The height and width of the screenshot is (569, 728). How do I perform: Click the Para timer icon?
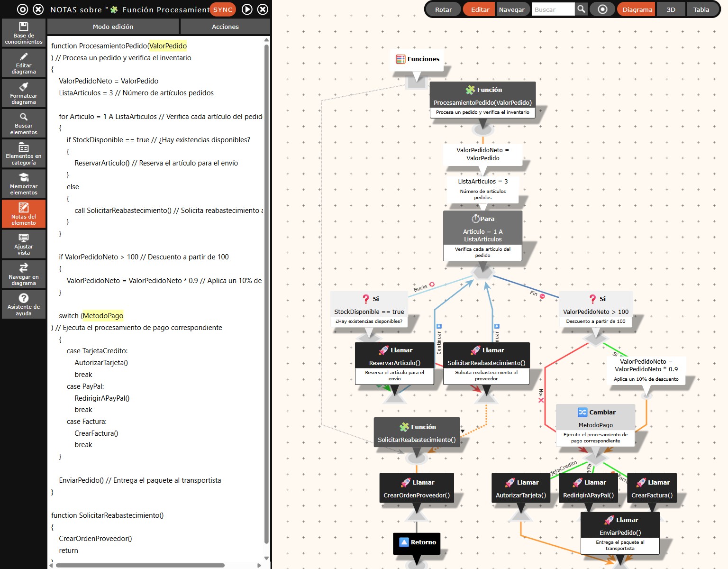(x=475, y=219)
